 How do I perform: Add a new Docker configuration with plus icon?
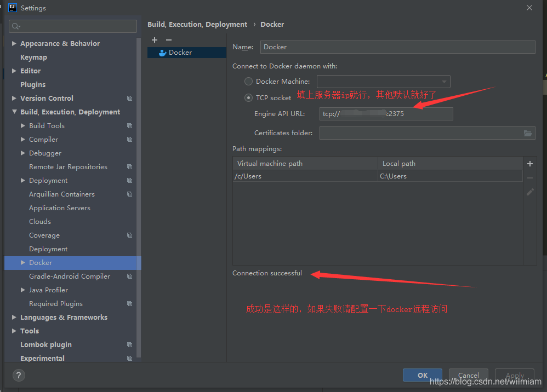click(155, 40)
